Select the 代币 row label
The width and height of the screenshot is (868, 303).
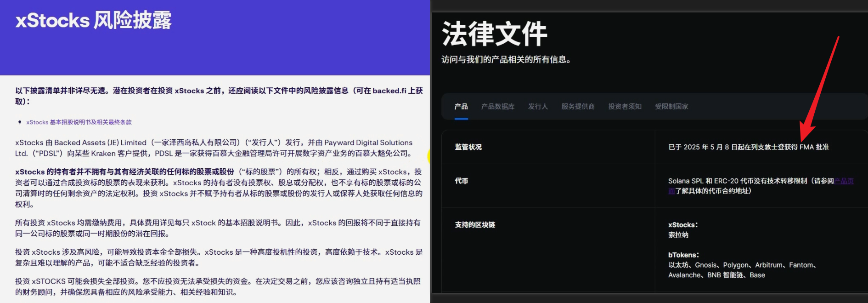click(462, 181)
